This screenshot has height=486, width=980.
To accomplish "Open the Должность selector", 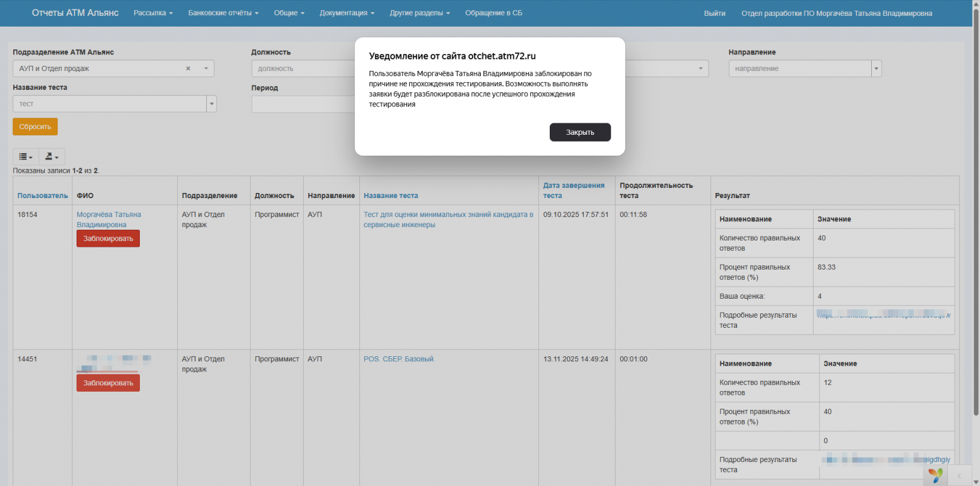I will click(x=302, y=68).
